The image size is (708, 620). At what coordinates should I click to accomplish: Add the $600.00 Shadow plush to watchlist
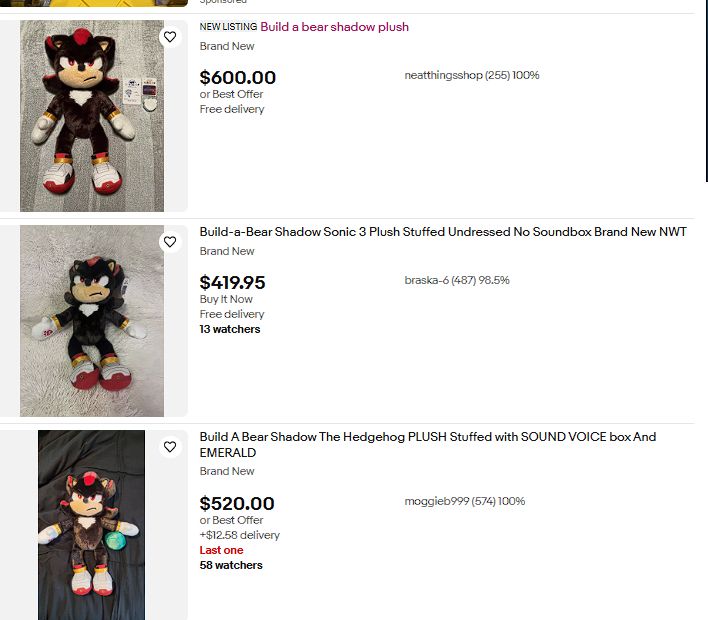click(170, 37)
